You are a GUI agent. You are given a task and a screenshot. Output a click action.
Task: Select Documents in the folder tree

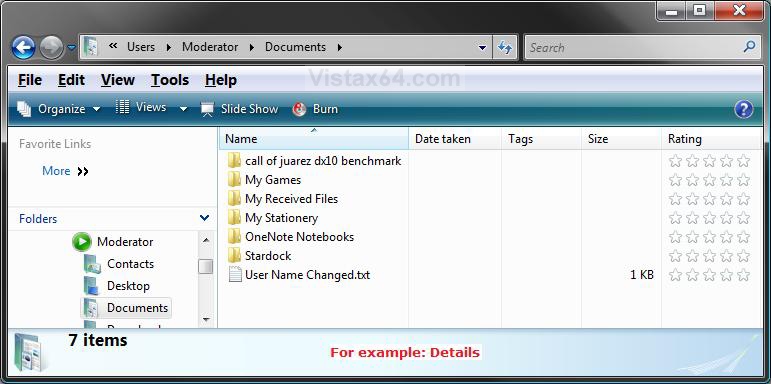[x=137, y=308]
